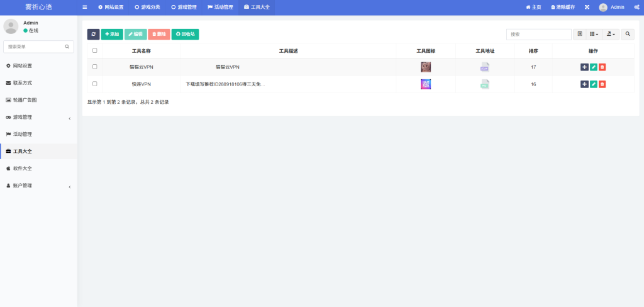The height and width of the screenshot is (307, 644).
Task: Click the 回收站 recycle bin button
Action: tap(185, 34)
